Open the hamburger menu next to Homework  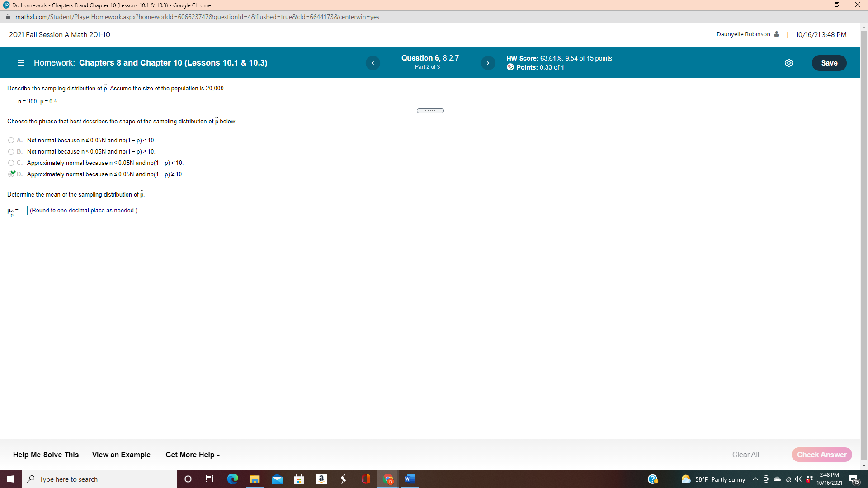point(21,63)
